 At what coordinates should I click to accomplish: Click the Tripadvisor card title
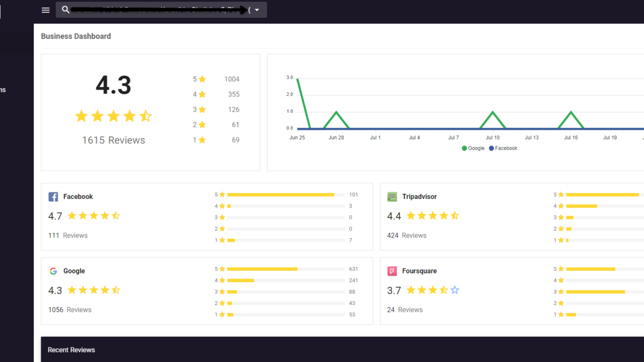point(419,197)
